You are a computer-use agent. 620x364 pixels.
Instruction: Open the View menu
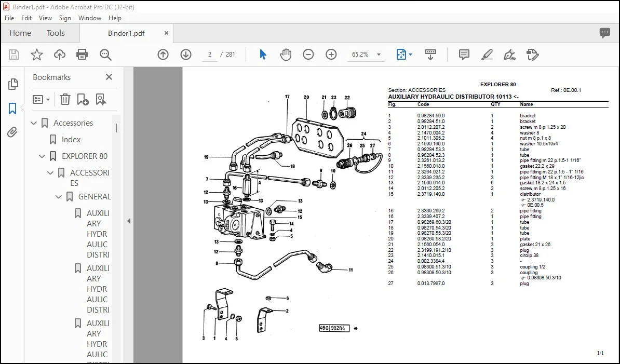pos(45,18)
